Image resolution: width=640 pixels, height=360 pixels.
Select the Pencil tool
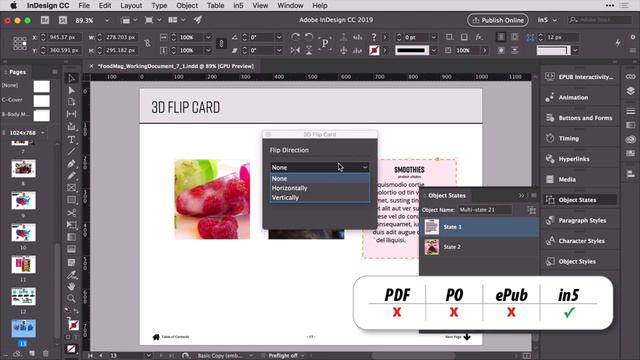[72, 176]
